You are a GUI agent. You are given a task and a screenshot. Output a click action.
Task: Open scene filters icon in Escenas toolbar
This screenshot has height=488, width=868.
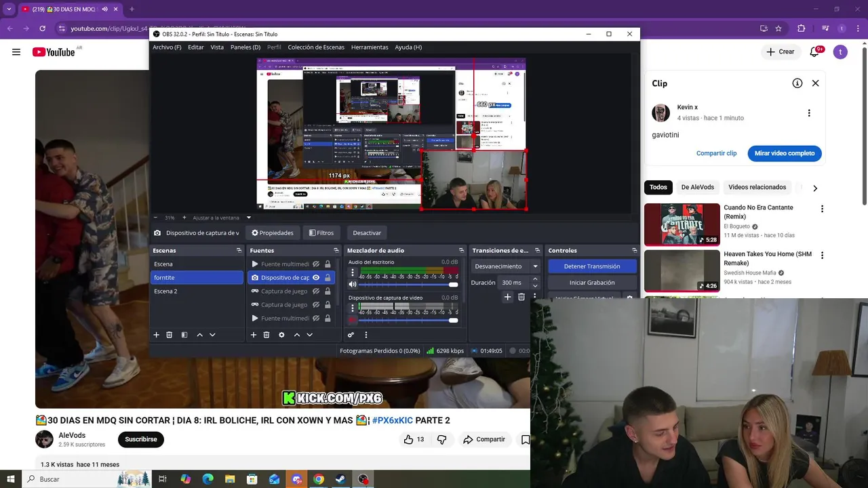point(184,335)
